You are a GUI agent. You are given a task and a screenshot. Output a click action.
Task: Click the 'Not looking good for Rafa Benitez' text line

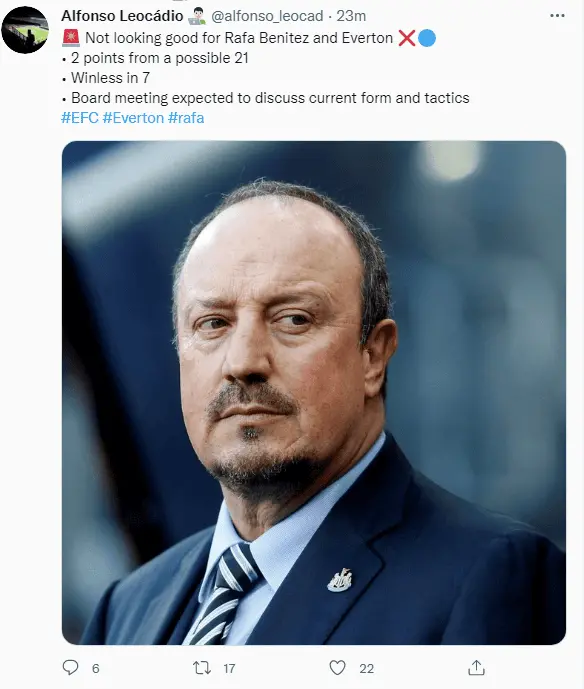point(239,38)
